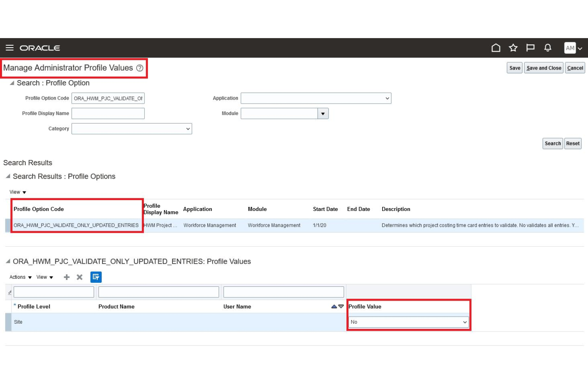Screen dimensions: 588x392
Task: Open View menu above search results
Action: pyautogui.click(x=18, y=192)
